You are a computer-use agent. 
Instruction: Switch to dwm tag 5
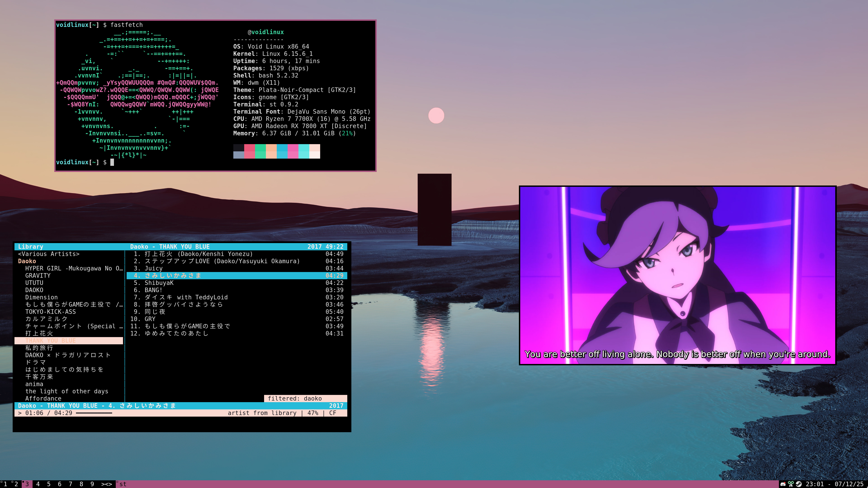tap(49, 484)
